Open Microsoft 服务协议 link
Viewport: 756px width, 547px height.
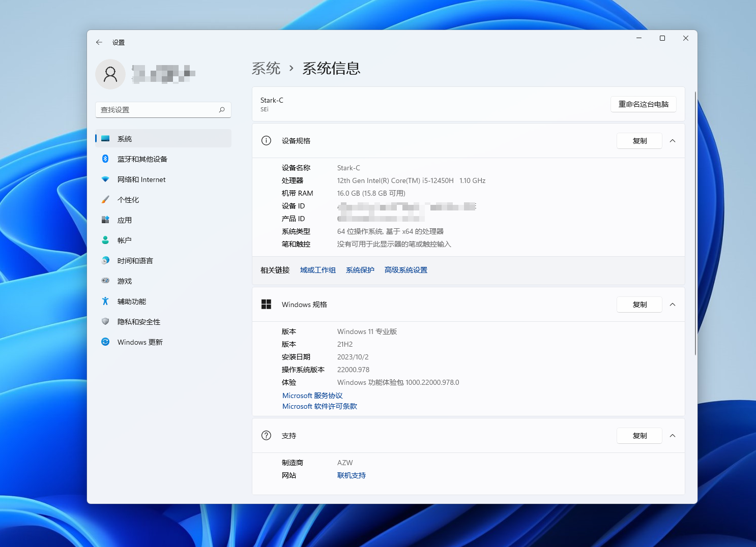(x=312, y=396)
